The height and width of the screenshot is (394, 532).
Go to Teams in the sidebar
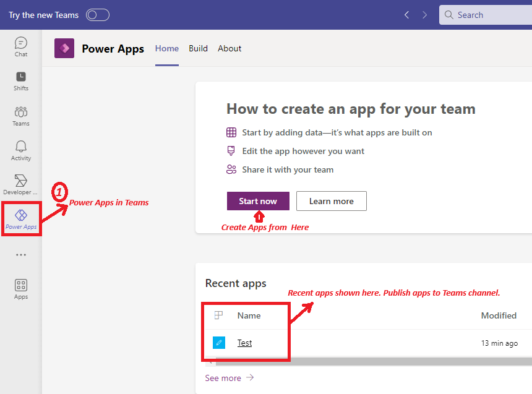(x=20, y=116)
